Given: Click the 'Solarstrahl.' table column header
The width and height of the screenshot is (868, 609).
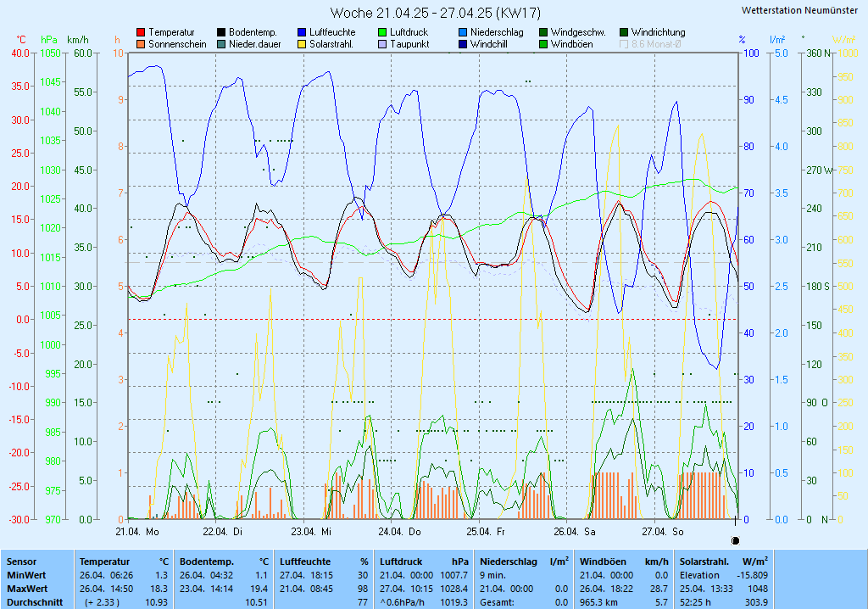Looking at the screenshot, I should tap(706, 562).
